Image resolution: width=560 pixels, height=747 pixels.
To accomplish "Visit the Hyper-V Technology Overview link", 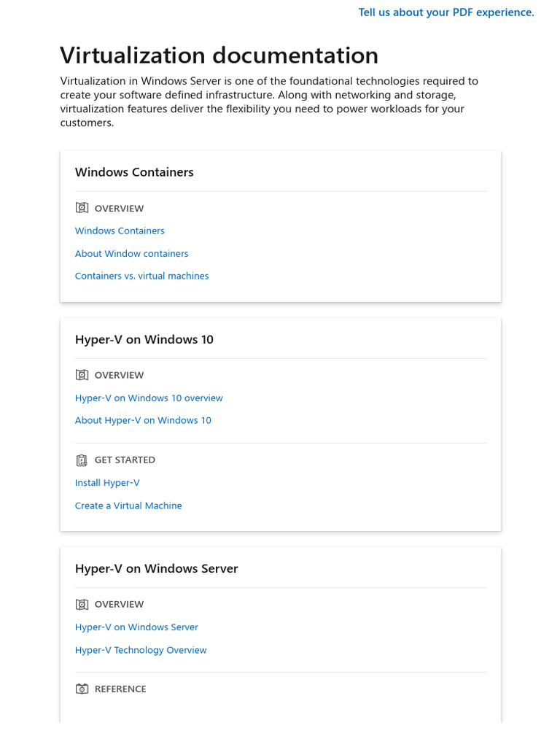I will pos(141,650).
